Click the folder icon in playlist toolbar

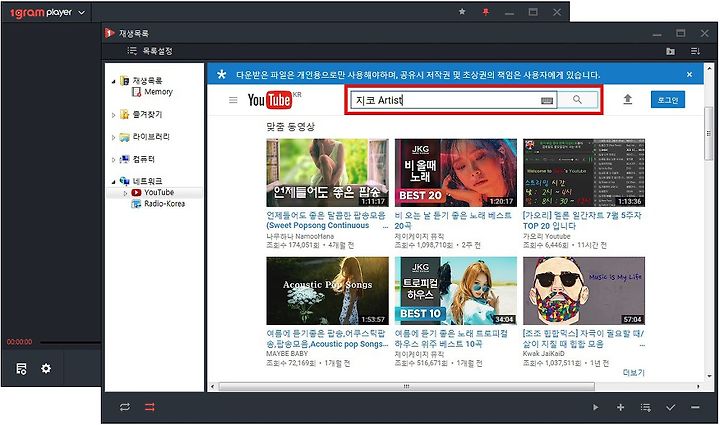[670, 51]
